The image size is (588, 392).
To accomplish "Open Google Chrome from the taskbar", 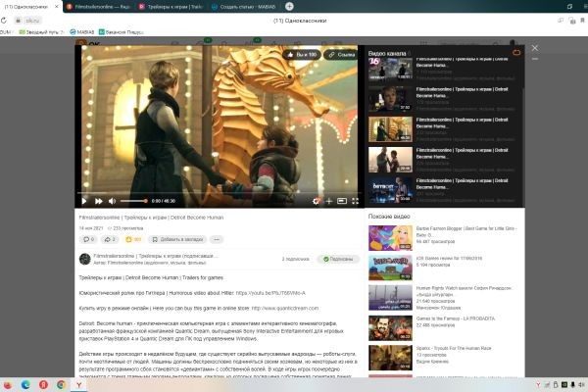I will click(61, 384).
